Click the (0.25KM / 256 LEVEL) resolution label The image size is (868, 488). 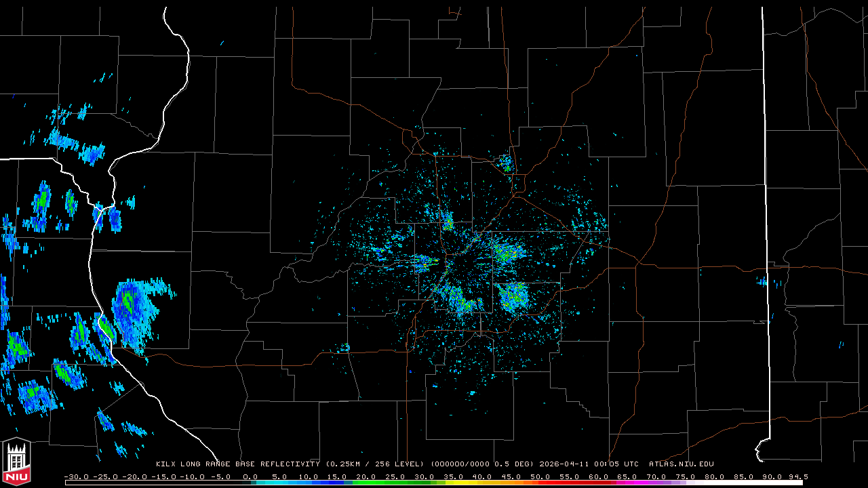[375, 464]
